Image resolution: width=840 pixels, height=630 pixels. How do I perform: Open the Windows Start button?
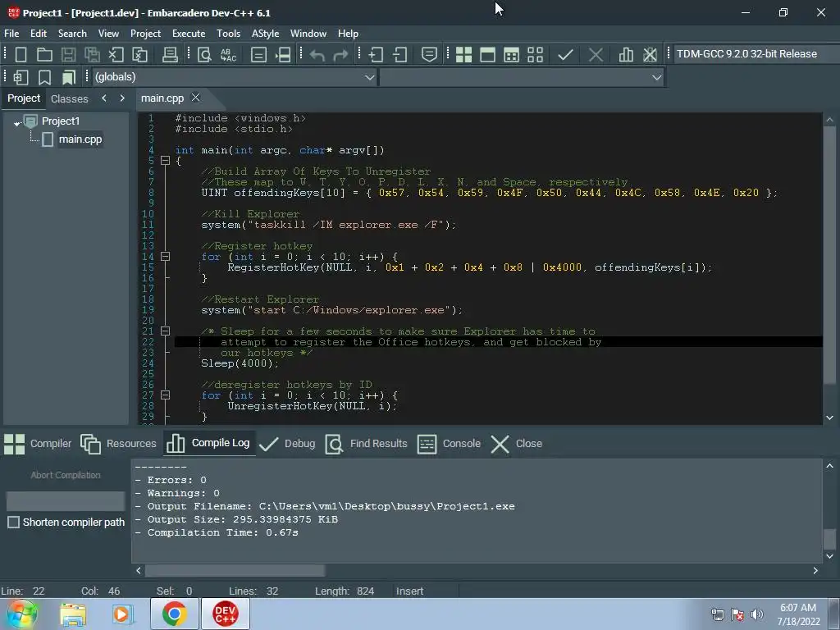[21, 614]
